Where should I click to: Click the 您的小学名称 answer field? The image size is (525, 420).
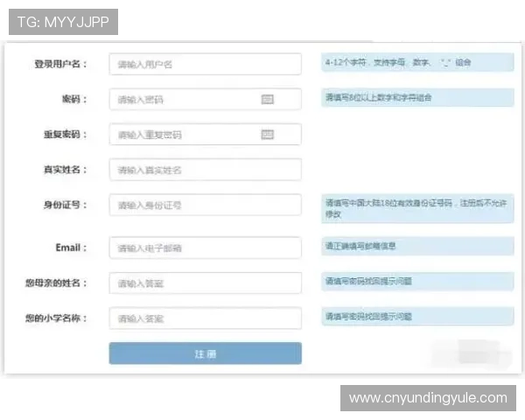206,318
